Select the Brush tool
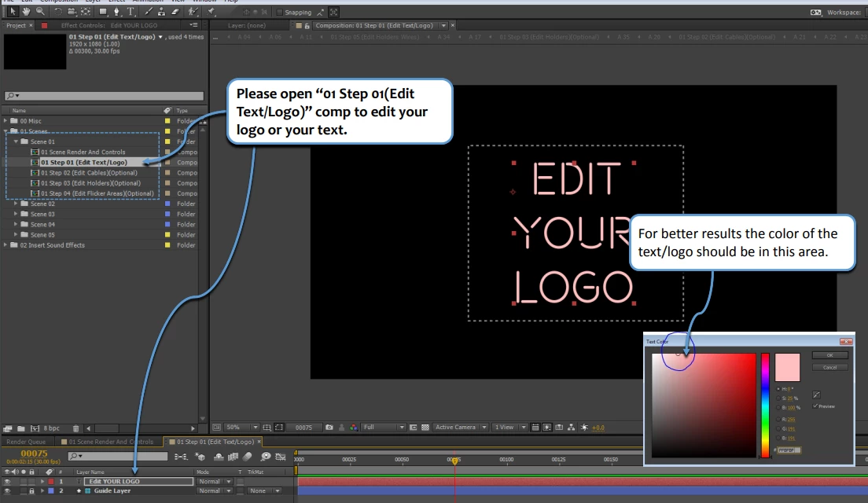This screenshot has height=503, width=868. (149, 12)
